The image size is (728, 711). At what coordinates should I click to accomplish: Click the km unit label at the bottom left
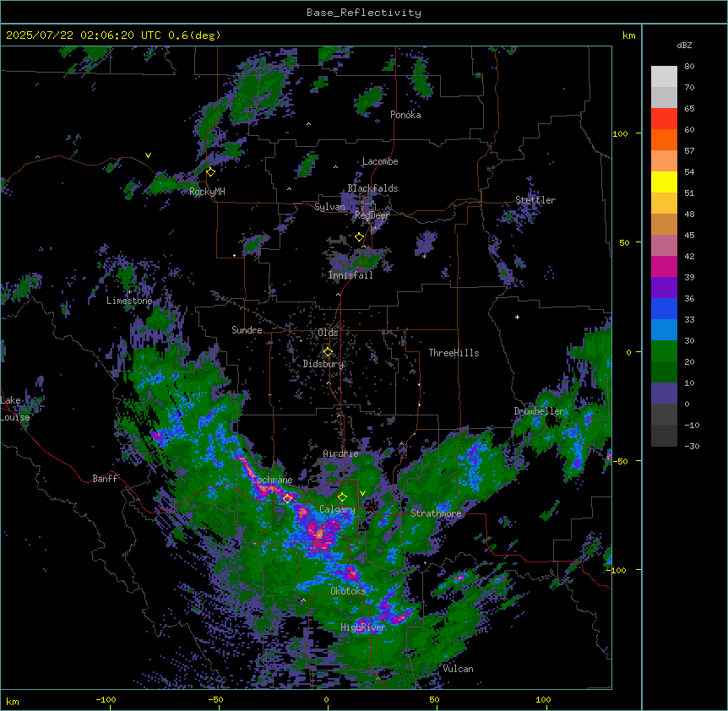(13, 702)
